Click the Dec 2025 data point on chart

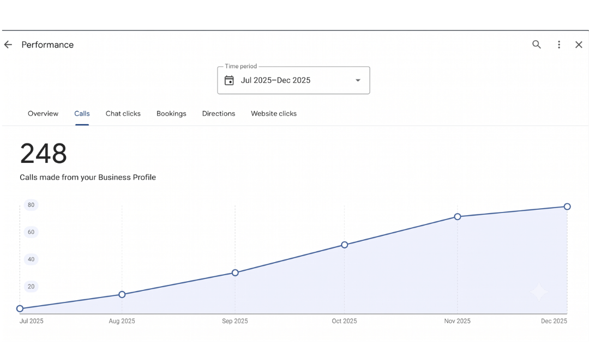[567, 207]
